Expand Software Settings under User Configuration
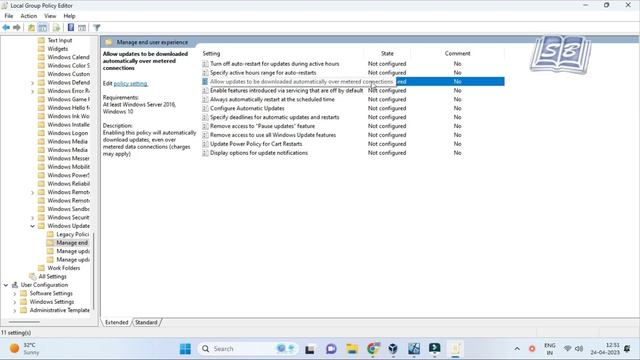640x360 pixels. (15, 293)
